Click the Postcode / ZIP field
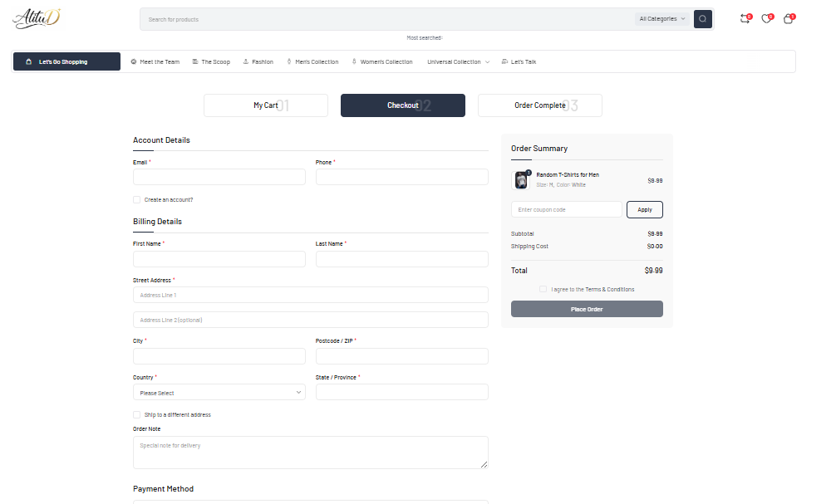Viewport: 836px width, 504px height. (x=401, y=356)
